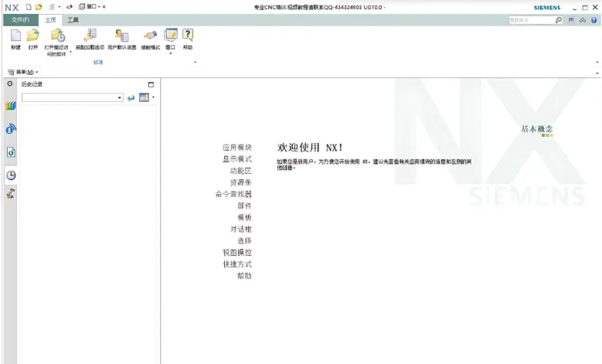Click Open Recent Parts (打开最近访问的部件) icon

(x=58, y=36)
